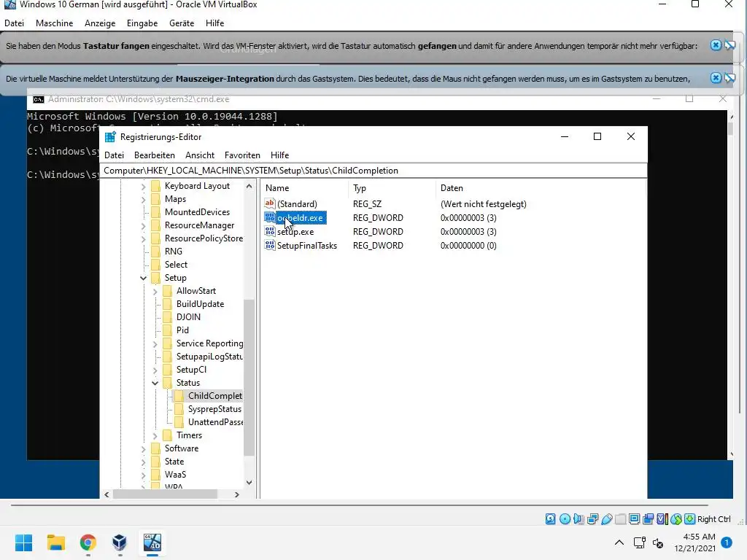Viewport: 747px width, 560px height.
Task: Click the Typ column header
Action: (392, 188)
